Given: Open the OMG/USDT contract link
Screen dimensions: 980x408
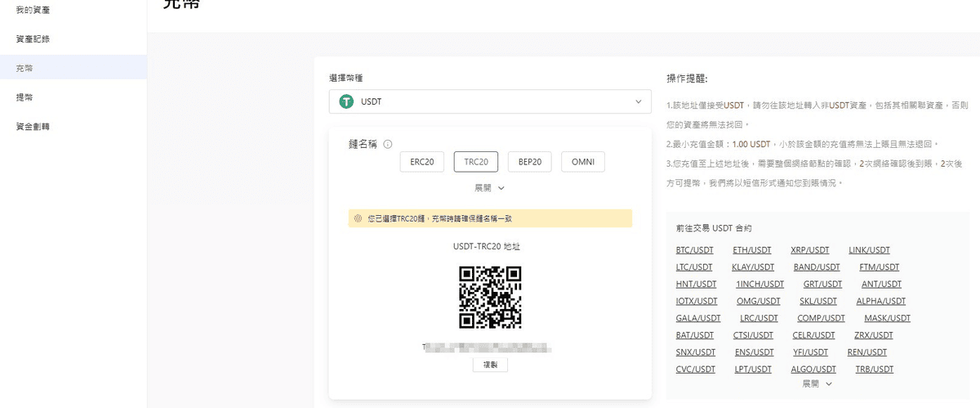Looking at the screenshot, I should [758, 302].
